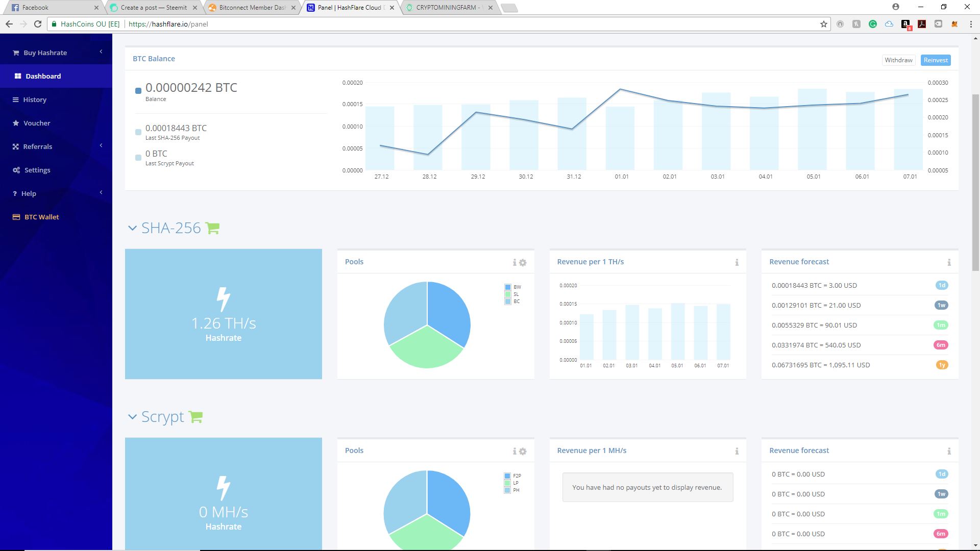Viewport: 980px width, 551px height.
Task: Open Dashboard in sidebar
Action: (x=56, y=76)
